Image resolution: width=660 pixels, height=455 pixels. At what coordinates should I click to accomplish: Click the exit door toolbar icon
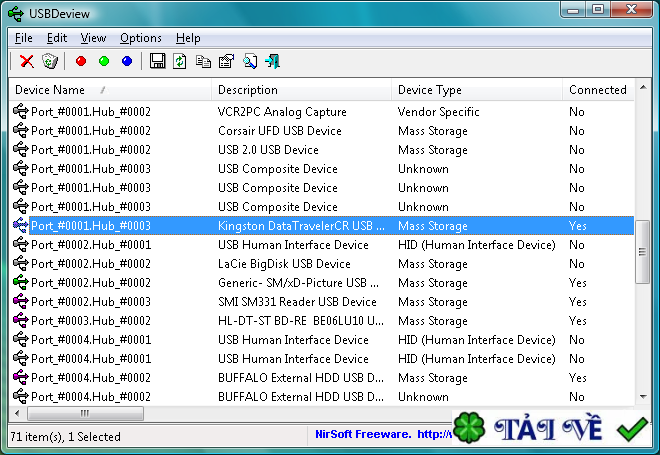[x=272, y=62]
